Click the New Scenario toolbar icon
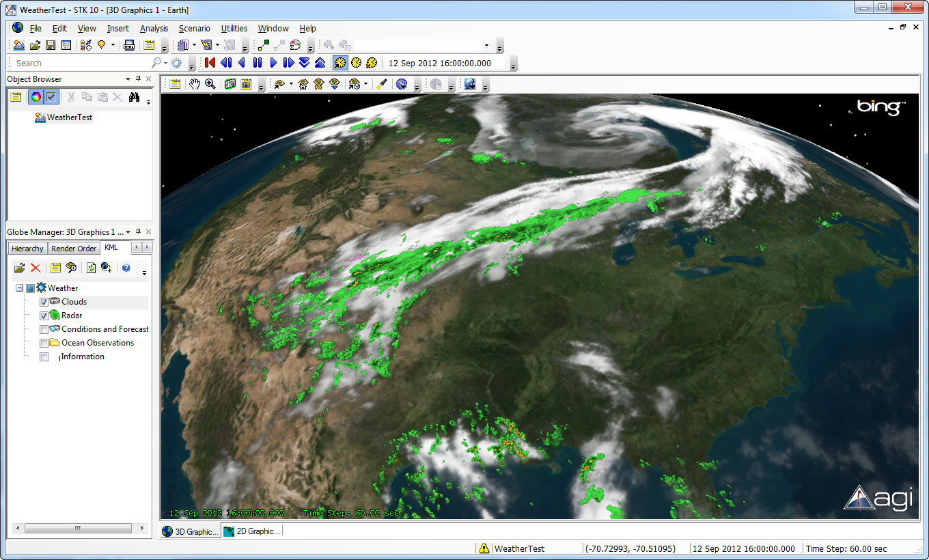This screenshot has height=560, width=929. point(19,45)
